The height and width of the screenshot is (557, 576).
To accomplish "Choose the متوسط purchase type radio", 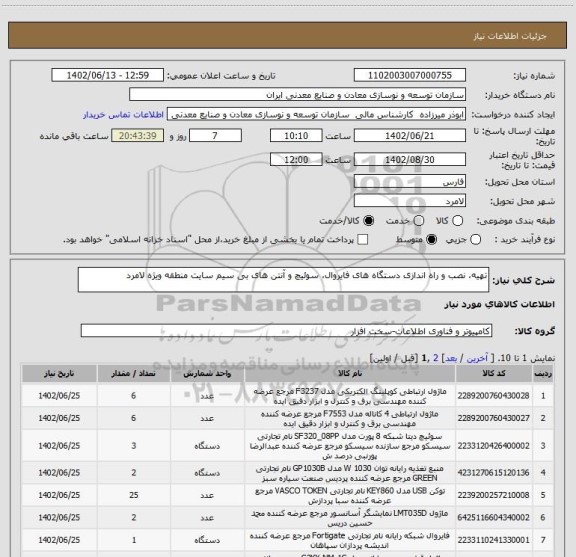I will (431, 240).
